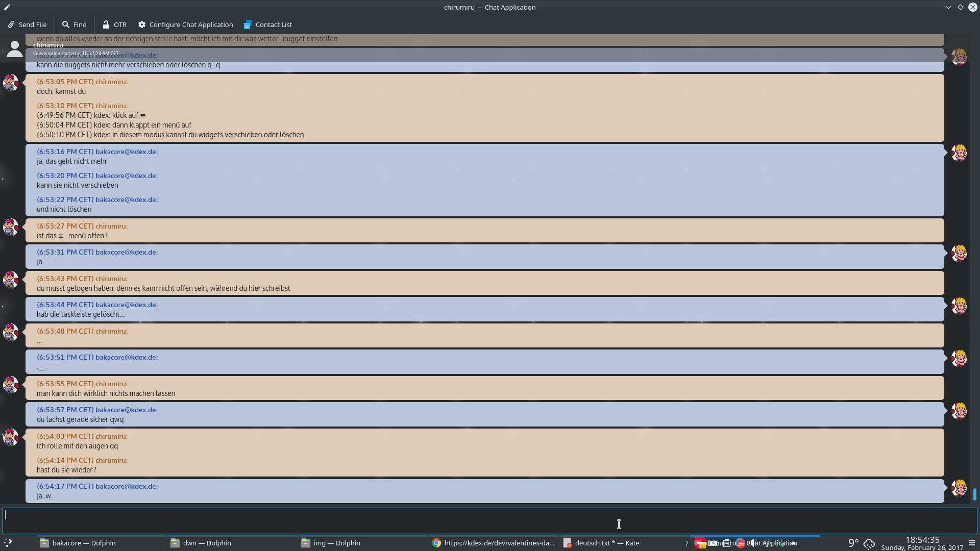Click the Kate document icon in the taskbar

coord(567,543)
